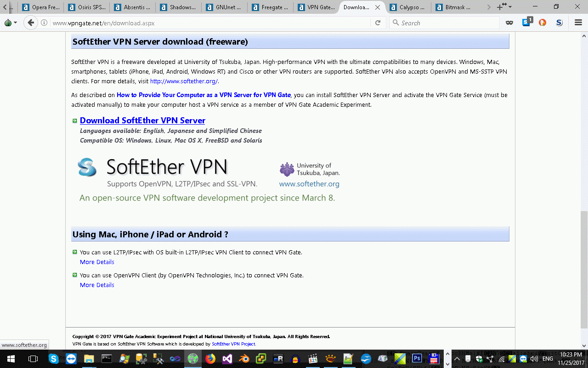Switch to the Absentis tab
588x368 pixels.
[x=133, y=7]
